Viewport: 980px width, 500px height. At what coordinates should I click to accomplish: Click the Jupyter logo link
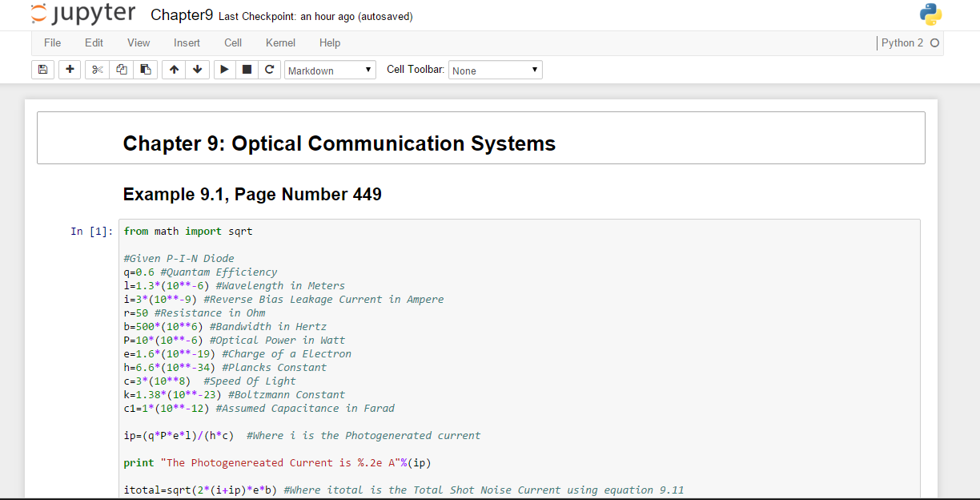pyautogui.click(x=83, y=14)
